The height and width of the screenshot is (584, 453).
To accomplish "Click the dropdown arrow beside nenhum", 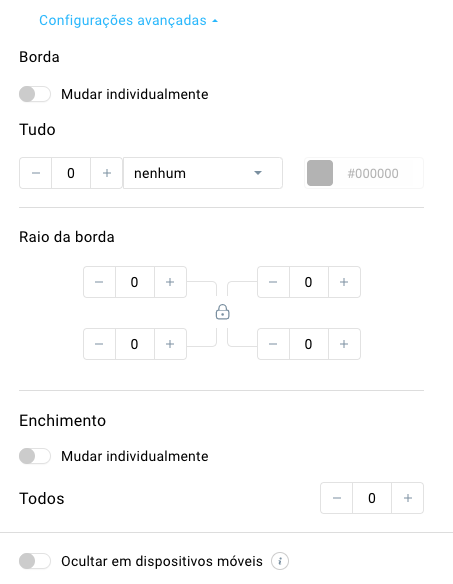I will tap(258, 173).
